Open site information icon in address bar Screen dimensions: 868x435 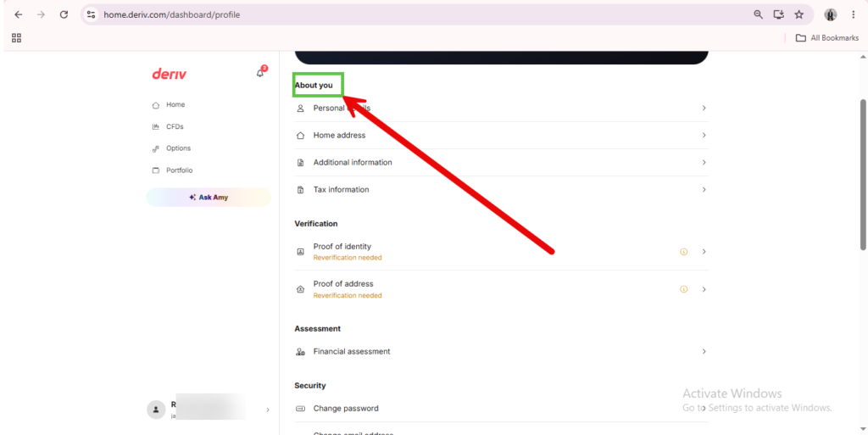click(x=92, y=15)
